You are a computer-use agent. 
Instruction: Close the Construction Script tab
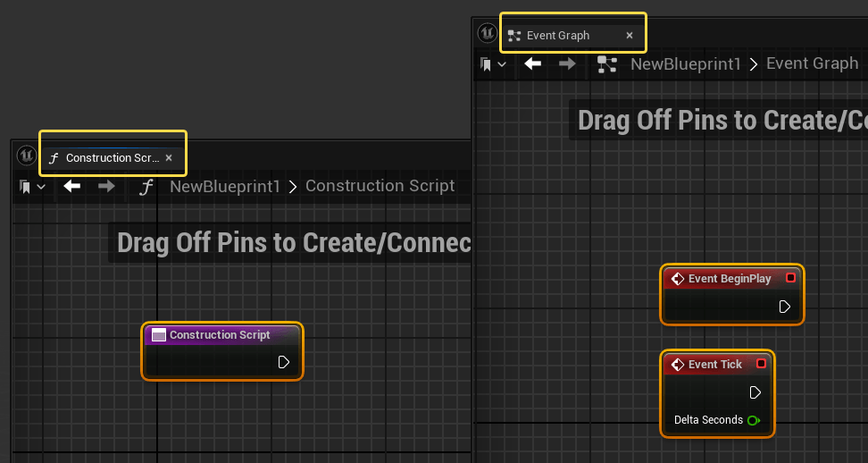point(169,158)
